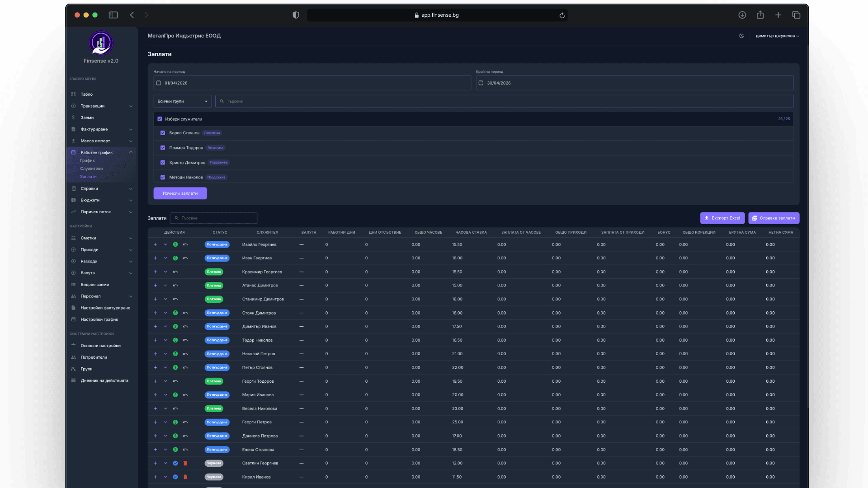Toggle the Избери служители select-all checkbox
Viewport: 868px width, 488px height.
pyautogui.click(x=160, y=119)
